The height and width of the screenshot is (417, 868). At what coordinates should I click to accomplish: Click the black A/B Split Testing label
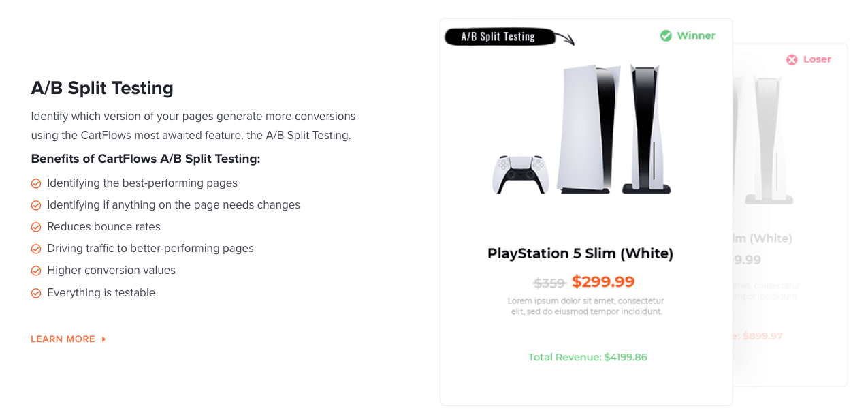pos(499,37)
